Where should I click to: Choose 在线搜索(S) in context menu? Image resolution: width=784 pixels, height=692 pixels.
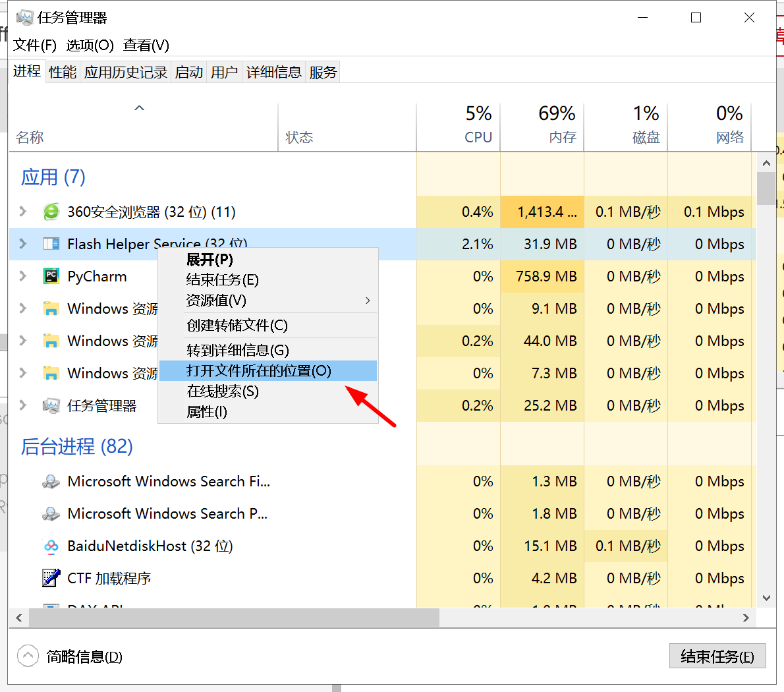(x=268, y=391)
